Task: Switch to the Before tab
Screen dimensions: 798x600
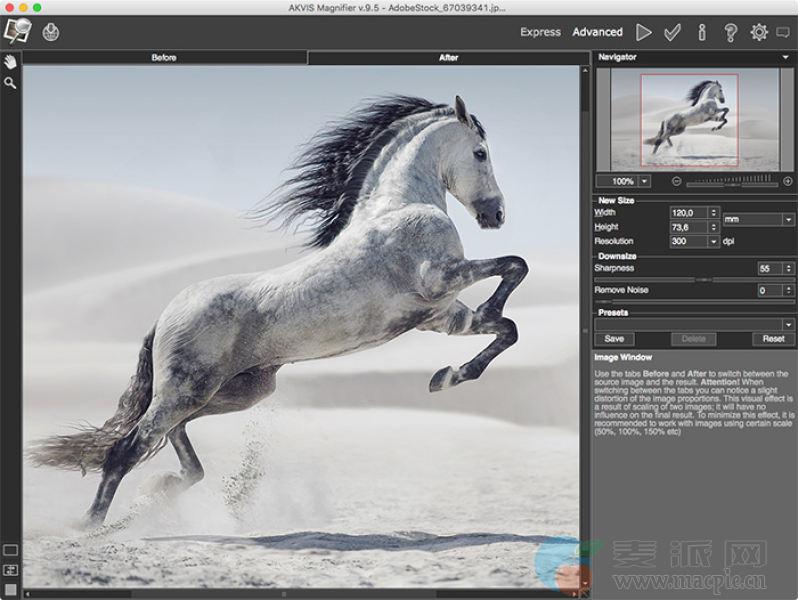Action: (164, 57)
